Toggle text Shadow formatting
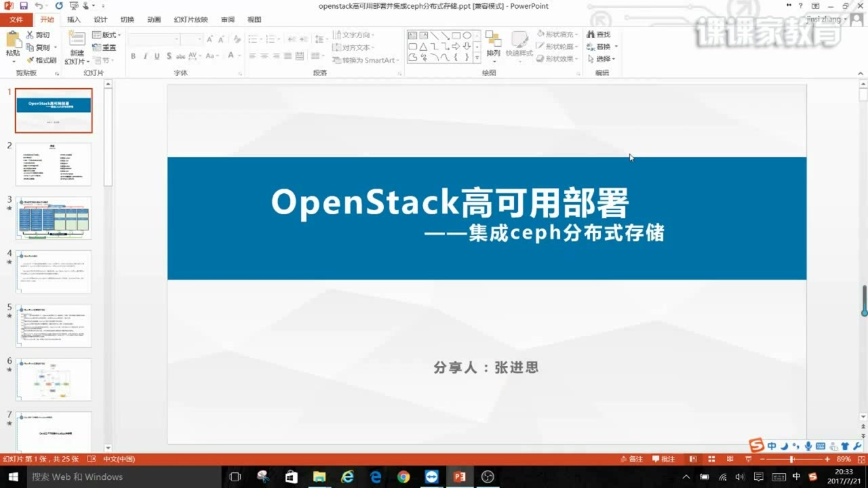 [169, 56]
